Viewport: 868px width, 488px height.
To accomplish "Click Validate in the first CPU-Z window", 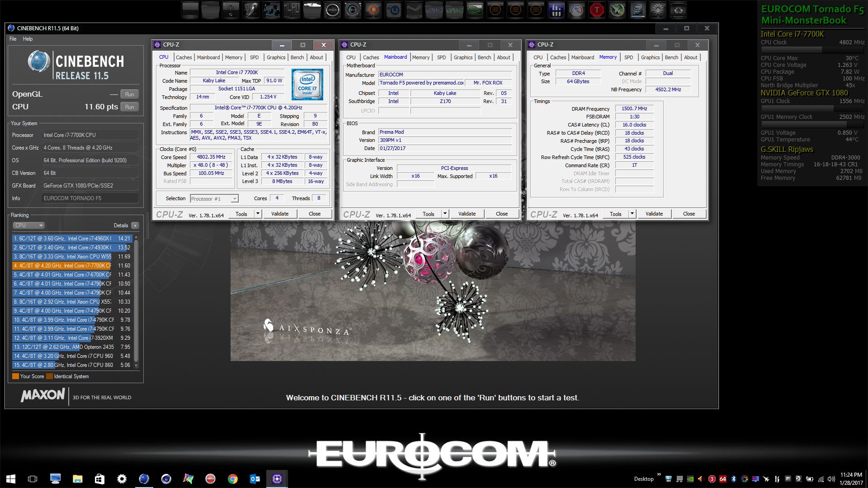I will pyautogui.click(x=280, y=214).
